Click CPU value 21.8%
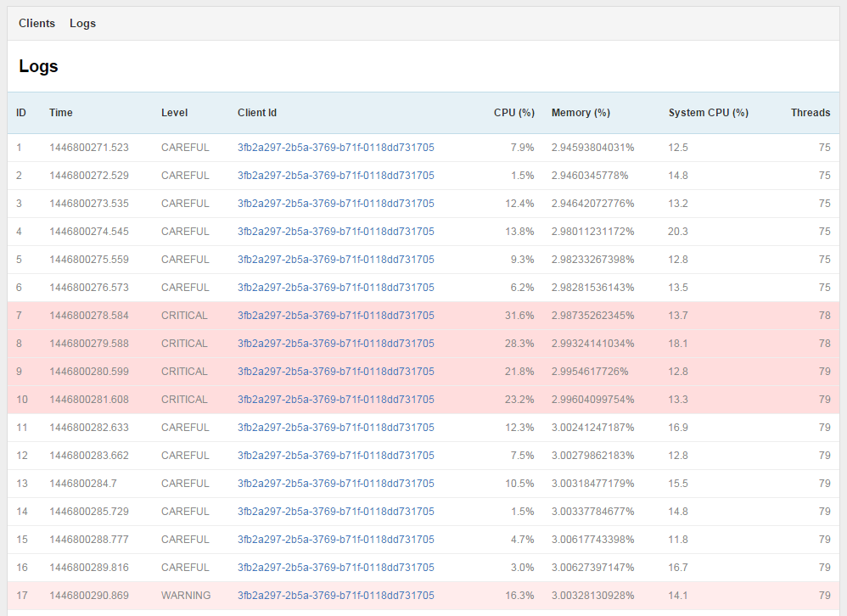 point(519,372)
